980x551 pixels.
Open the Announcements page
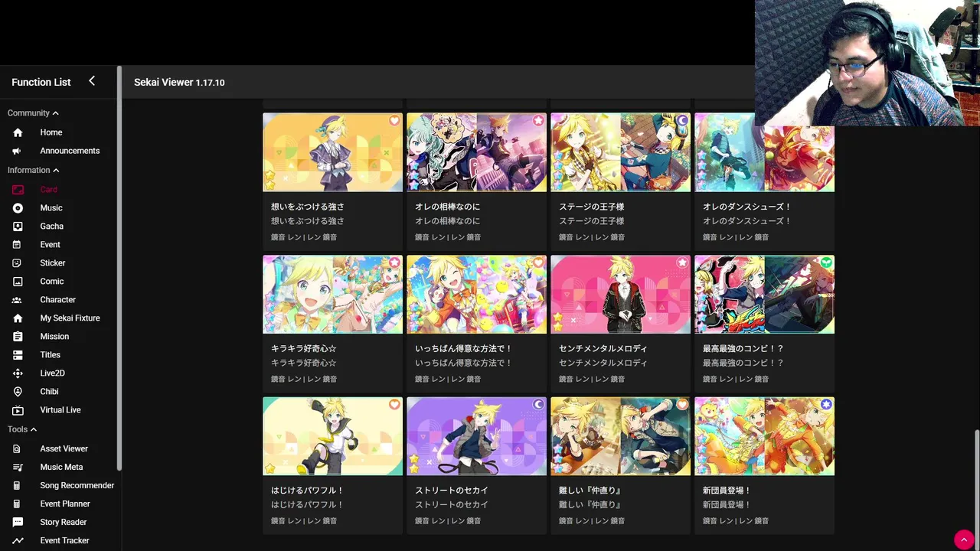click(x=70, y=151)
